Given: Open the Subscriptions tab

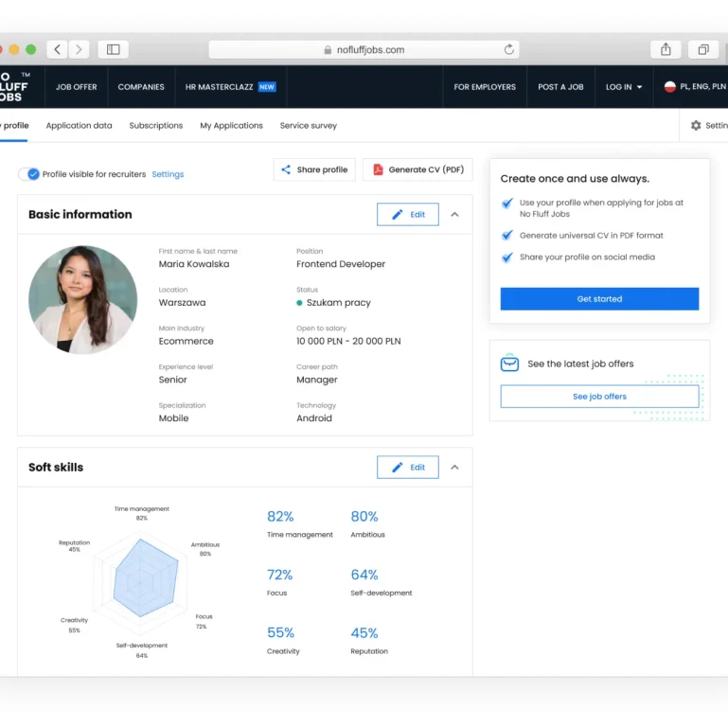Looking at the screenshot, I should [156, 126].
